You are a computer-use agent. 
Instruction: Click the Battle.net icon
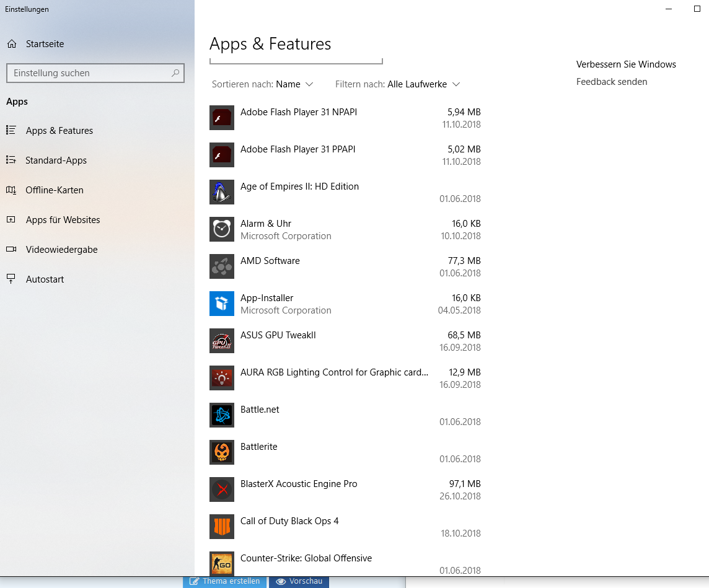[x=222, y=415]
